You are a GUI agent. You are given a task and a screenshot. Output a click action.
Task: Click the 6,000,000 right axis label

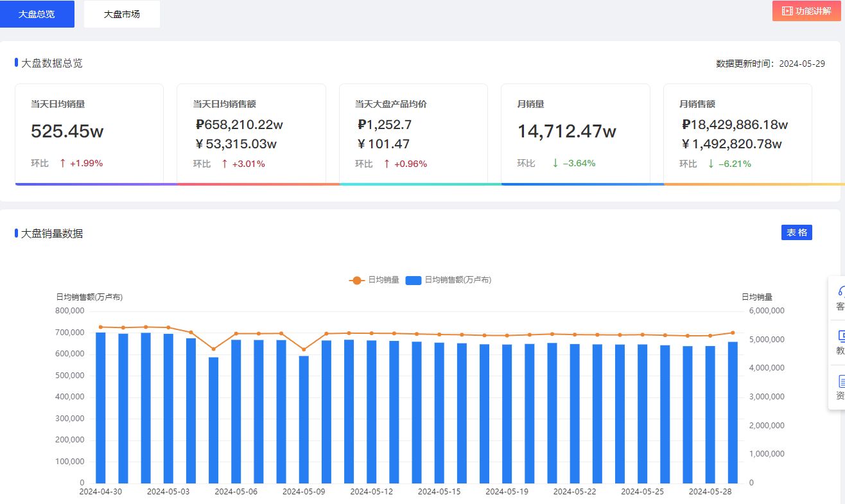[767, 311]
